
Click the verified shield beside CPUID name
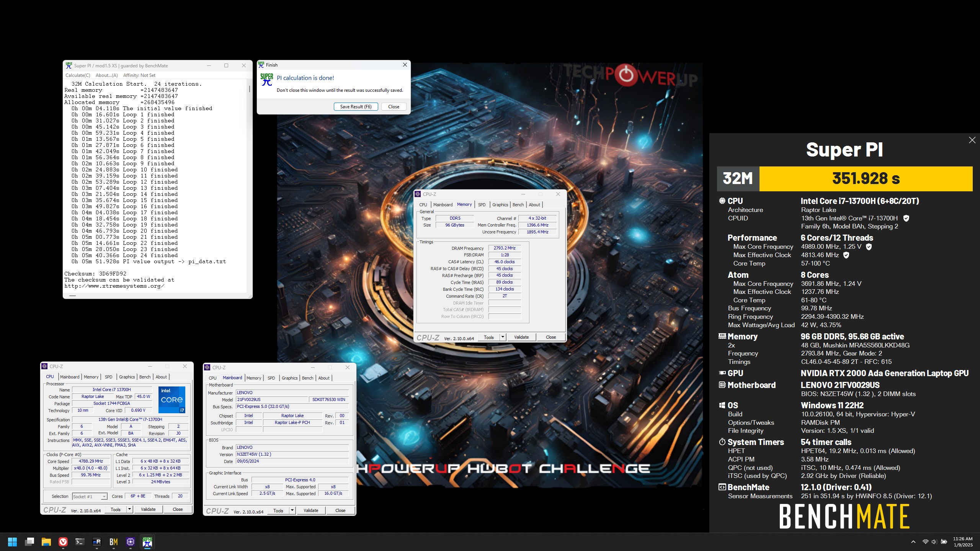(906, 218)
